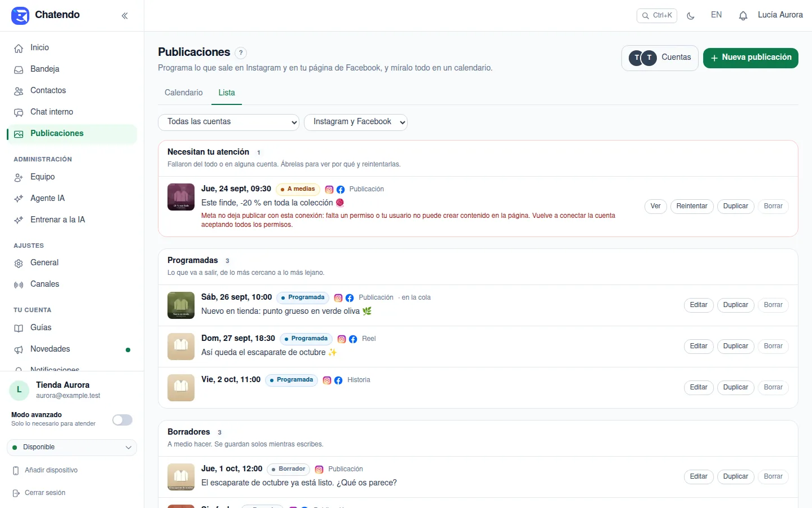
Task: Click the Añadir dispositivo phone icon
Action: (16, 470)
